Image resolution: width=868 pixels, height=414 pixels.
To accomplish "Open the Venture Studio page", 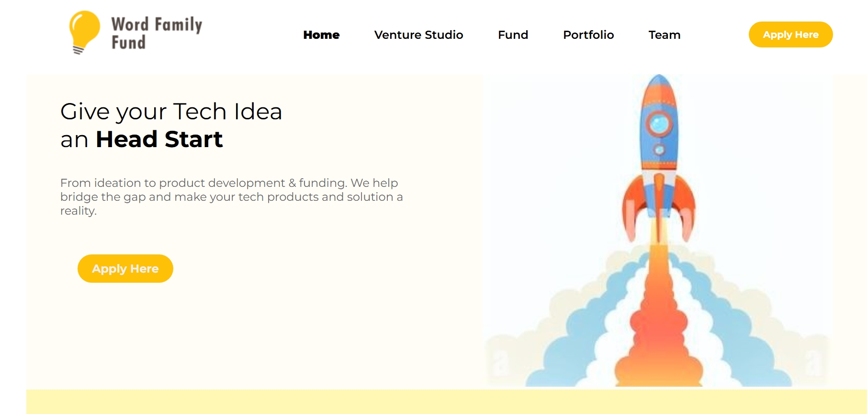I will coord(418,35).
